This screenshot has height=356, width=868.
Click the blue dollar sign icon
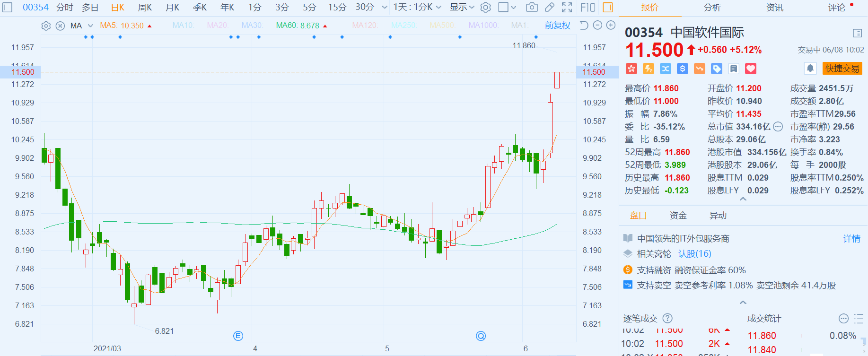pyautogui.click(x=683, y=69)
